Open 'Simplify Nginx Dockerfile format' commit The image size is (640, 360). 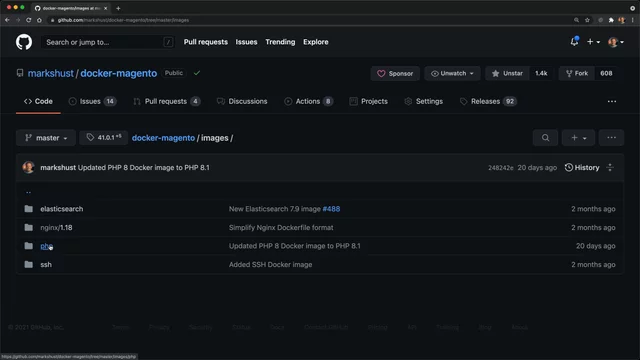281,228
